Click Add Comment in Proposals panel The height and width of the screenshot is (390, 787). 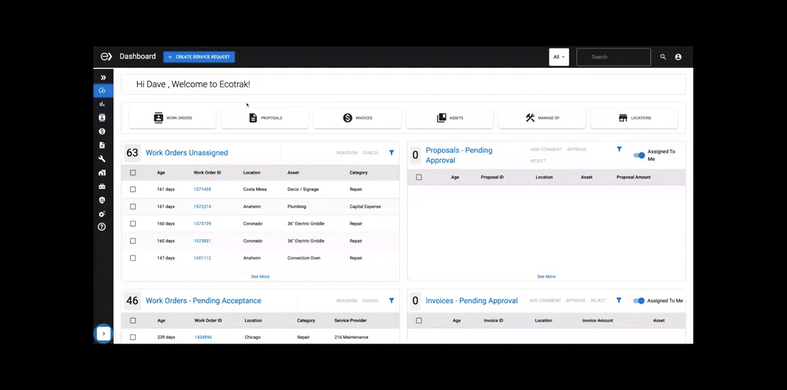pyautogui.click(x=546, y=149)
